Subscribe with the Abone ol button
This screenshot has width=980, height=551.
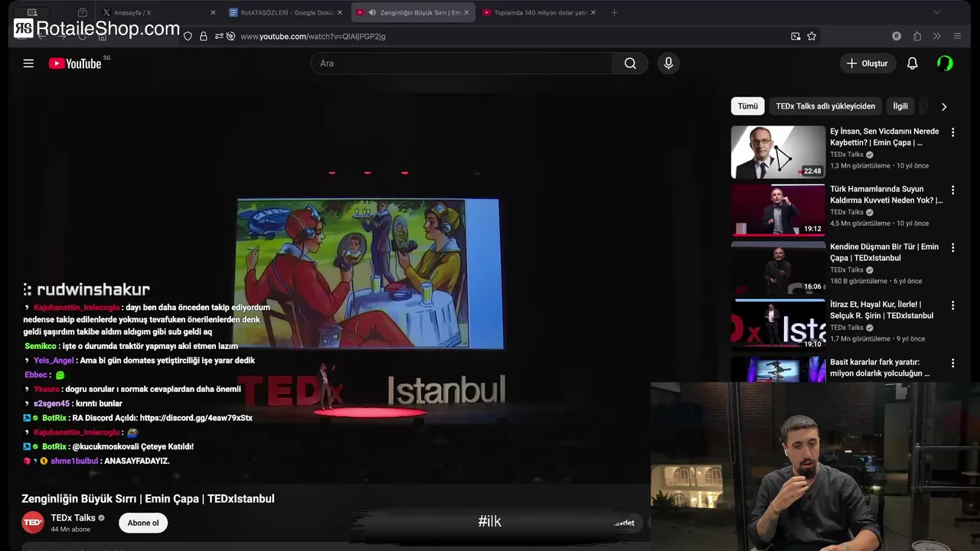tap(143, 523)
